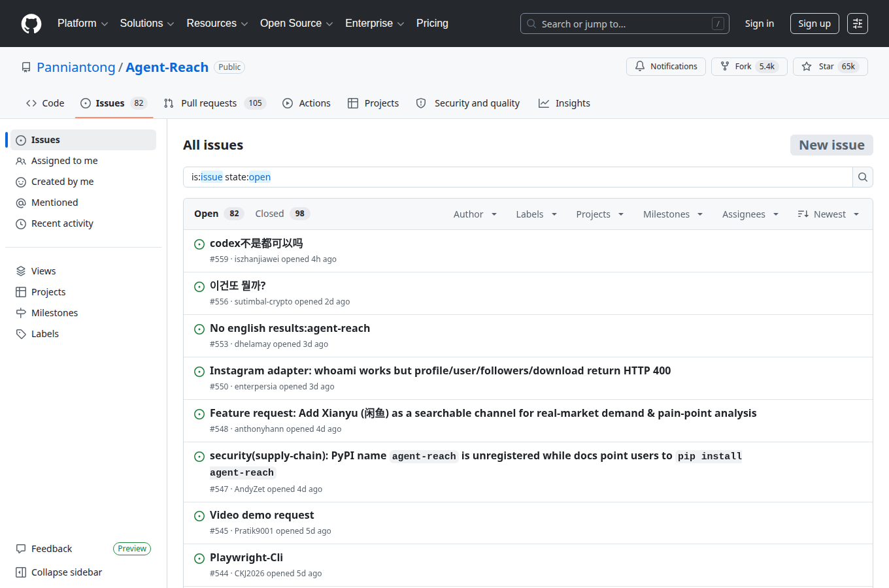889x588 pixels.
Task: Open the Pull requests tab
Action: (215, 103)
